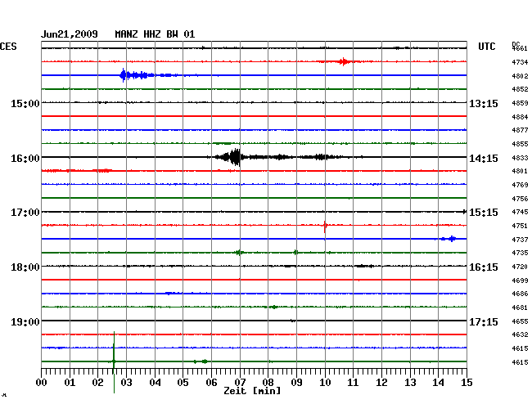532x404 pixels.
Task: Click the 13:15 UTC label on right axis
Action: pos(484,104)
